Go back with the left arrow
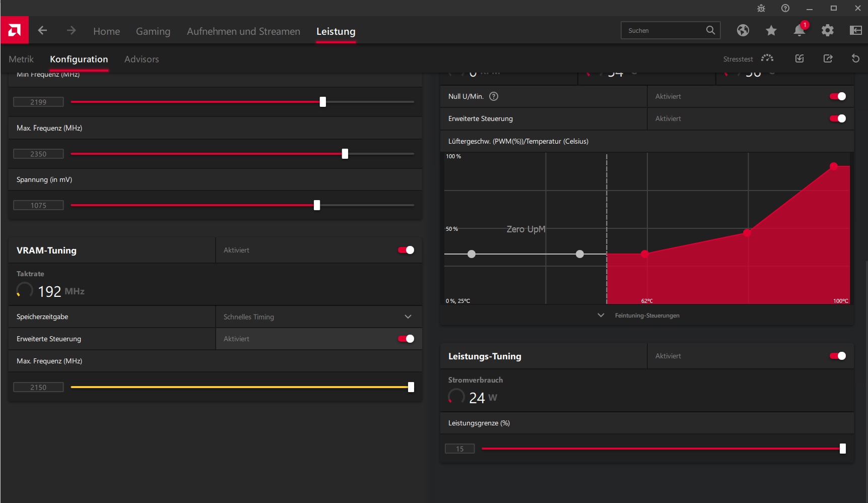868x503 pixels. coord(42,30)
